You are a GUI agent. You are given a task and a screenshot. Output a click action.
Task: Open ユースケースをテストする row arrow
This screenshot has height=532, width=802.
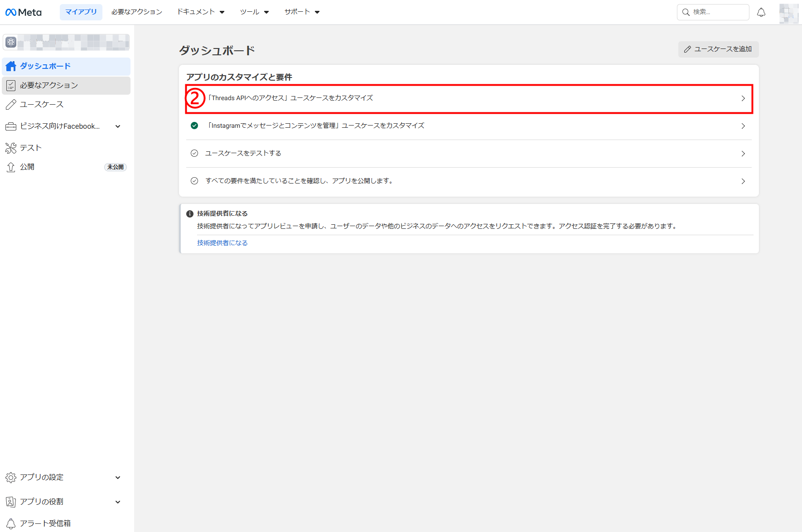click(x=743, y=154)
